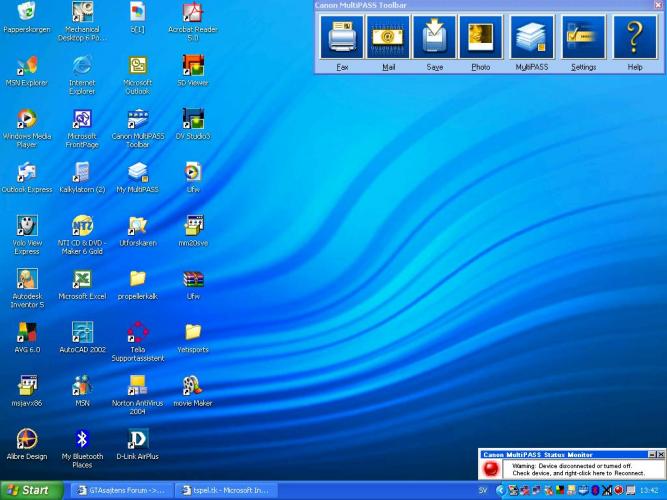
Task: Click the SV language indicator in taskbar
Action: click(484, 490)
